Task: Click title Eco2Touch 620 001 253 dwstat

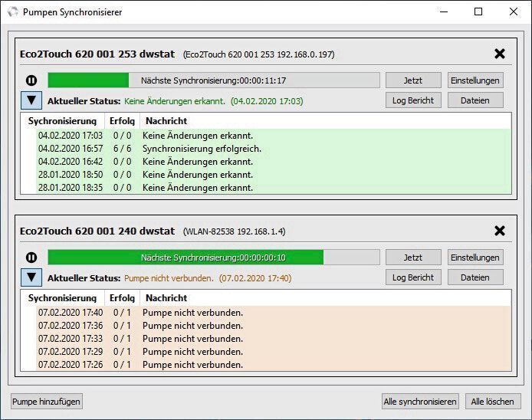Action: (97, 54)
